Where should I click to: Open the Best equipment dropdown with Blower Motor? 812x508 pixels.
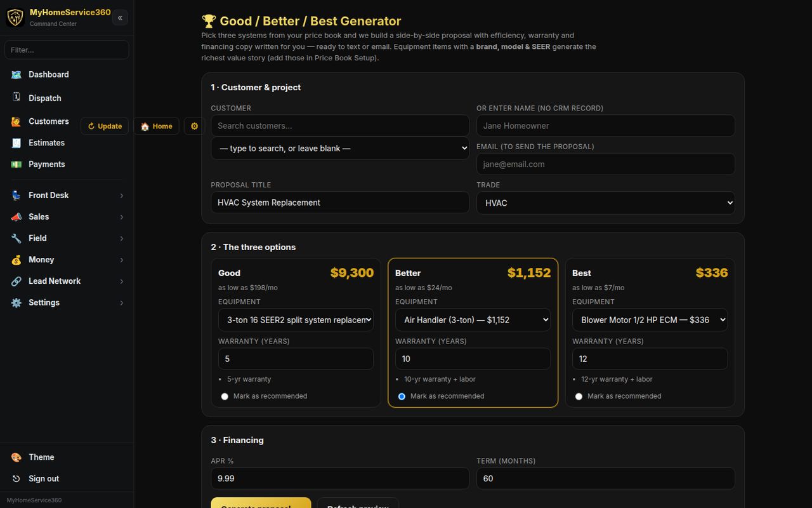click(650, 320)
